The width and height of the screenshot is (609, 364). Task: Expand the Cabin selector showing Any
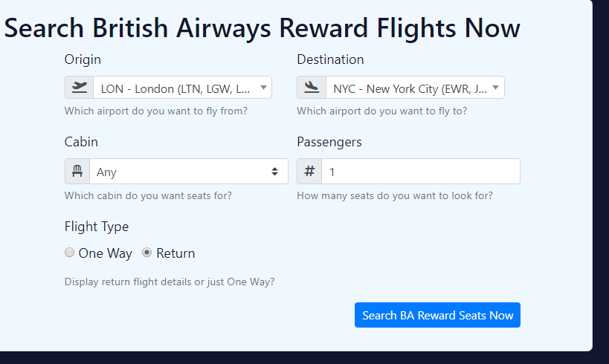[x=189, y=171]
